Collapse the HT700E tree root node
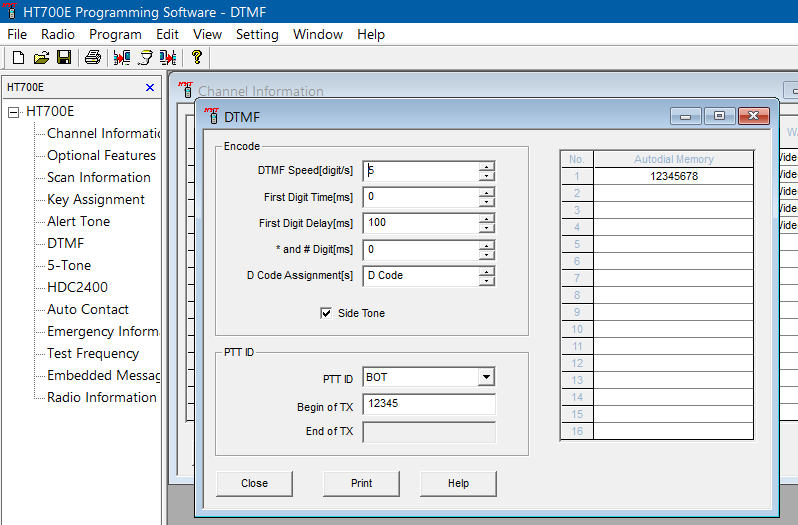The height and width of the screenshot is (525, 798). [x=14, y=112]
